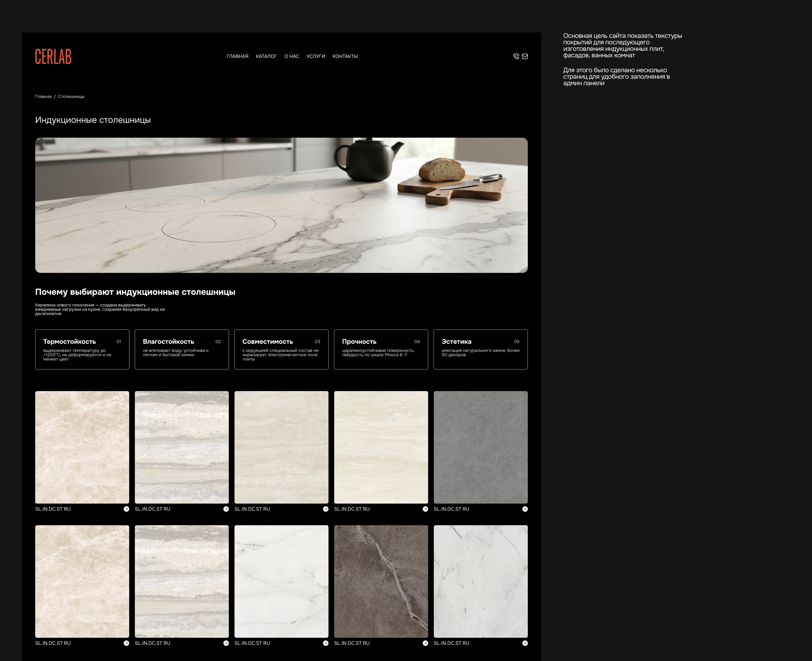Image resolution: width=812 pixels, height=661 pixels.
Task: Open the gray concrete texture thumbnail
Action: (x=481, y=447)
